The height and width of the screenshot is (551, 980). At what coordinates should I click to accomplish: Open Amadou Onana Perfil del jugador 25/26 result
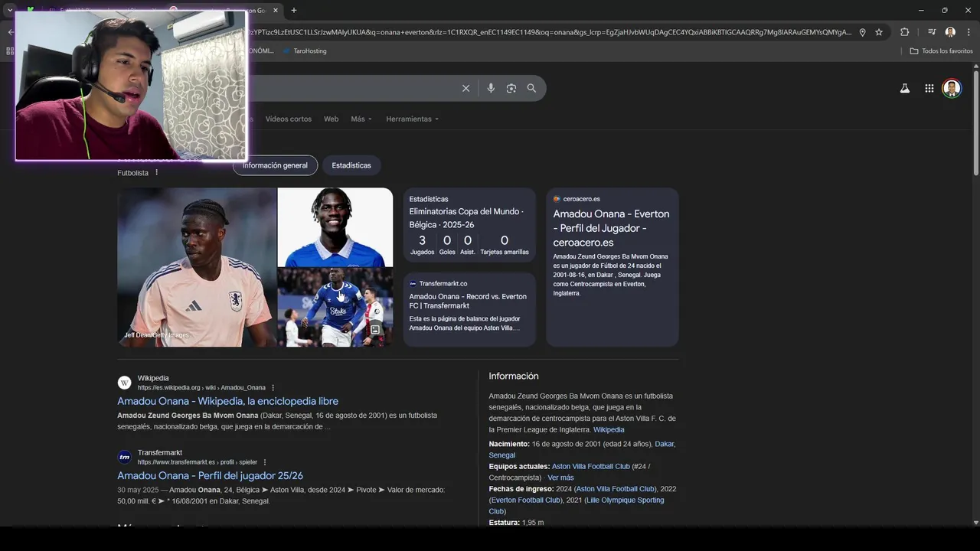click(210, 475)
